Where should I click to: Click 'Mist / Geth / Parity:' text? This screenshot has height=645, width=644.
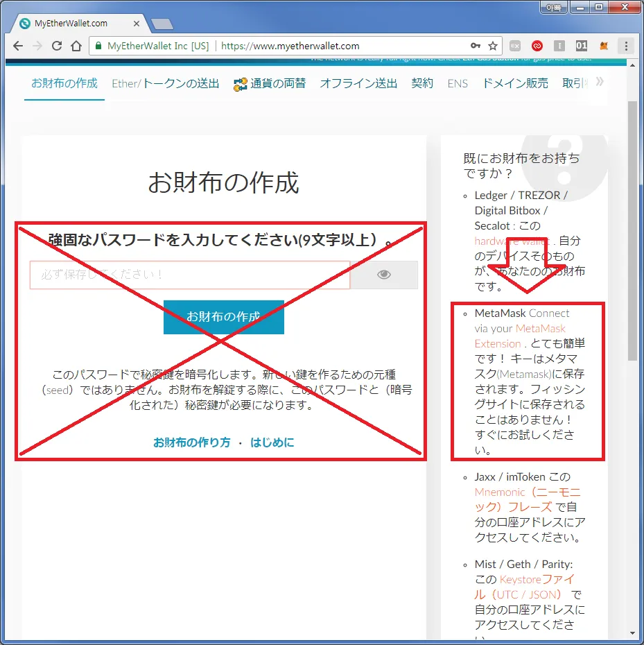[523, 564]
